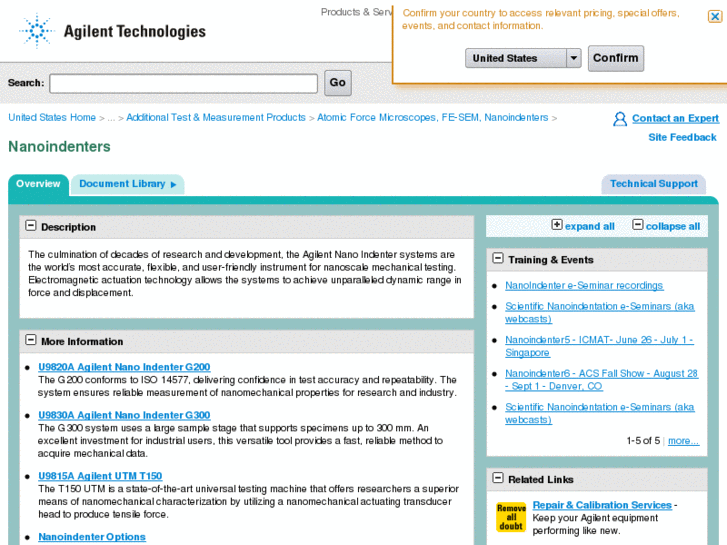Open Nanoindenter5 ICMAT Singapore event link
Screen dimensions: 727x545
pos(599,346)
